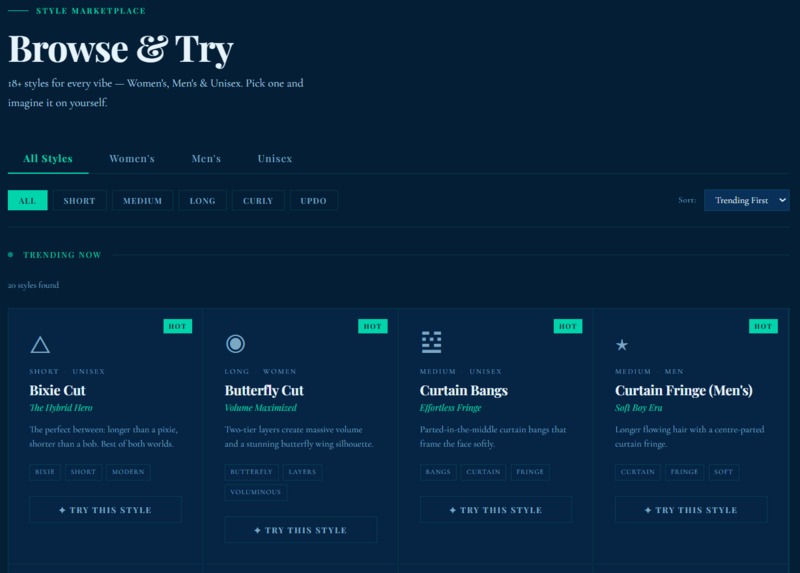Filter styles by MEDIUM

point(142,201)
